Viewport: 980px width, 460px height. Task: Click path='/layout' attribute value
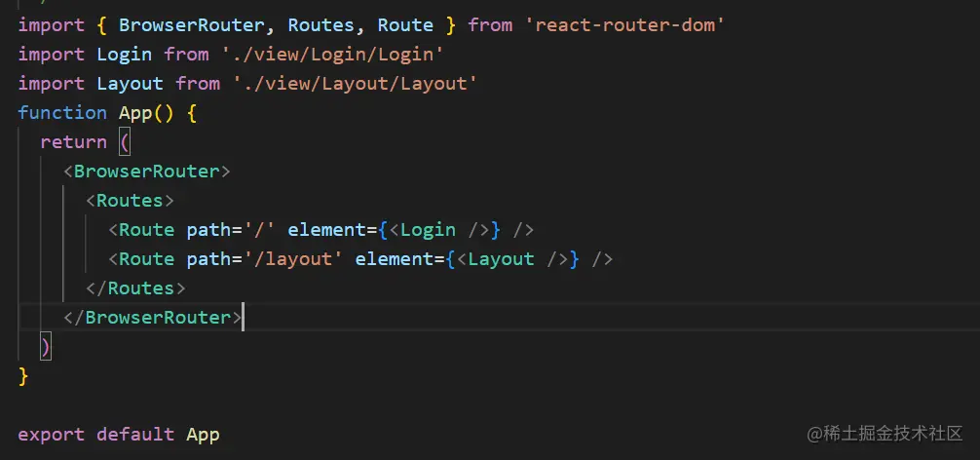pos(293,259)
